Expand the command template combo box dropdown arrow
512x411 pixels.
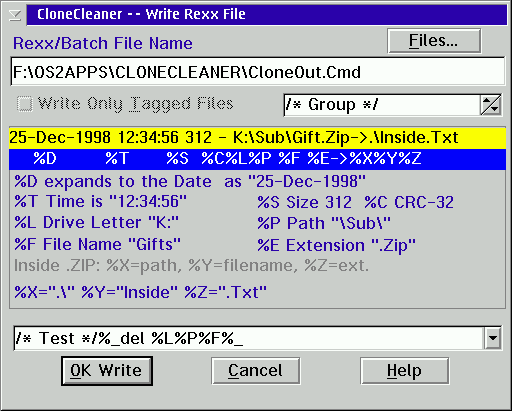pos(493,338)
